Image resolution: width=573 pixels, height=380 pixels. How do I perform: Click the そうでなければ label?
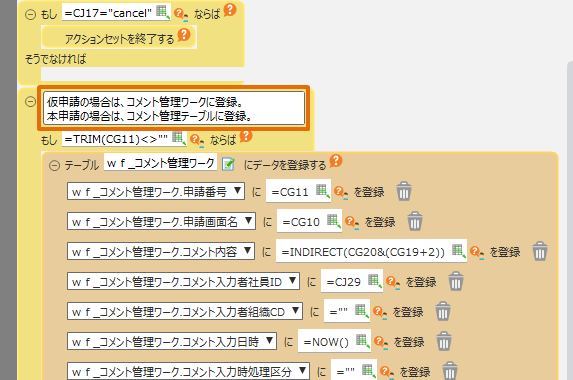click(x=56, y=59)
